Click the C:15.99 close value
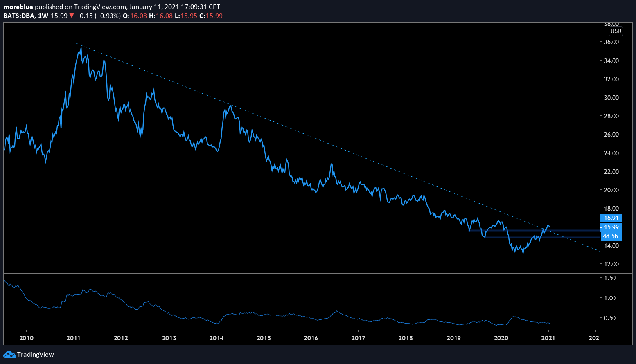Image resolution: width=636 pixels, height=364 pixels. (211, 16)
